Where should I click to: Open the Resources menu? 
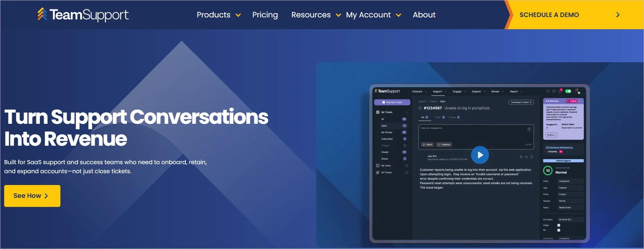click(311, 15)
